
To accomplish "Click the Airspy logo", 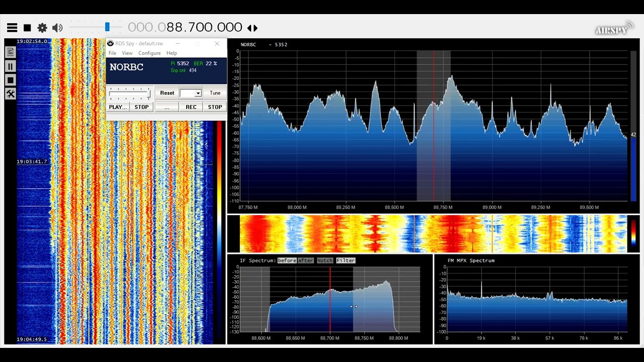I will pyautogui.click(x=614, y=29).
